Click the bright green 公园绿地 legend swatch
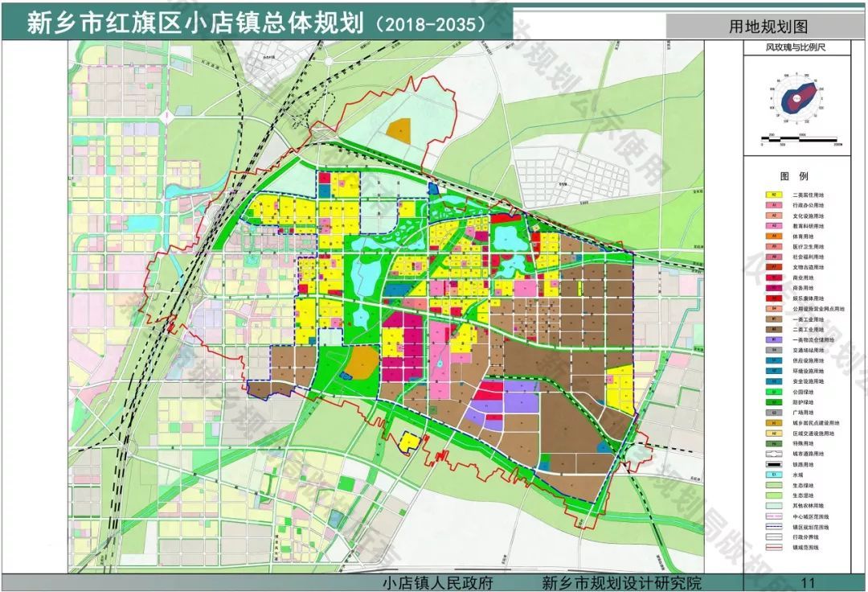The image size is (868, 592). (x=774, y=392)
